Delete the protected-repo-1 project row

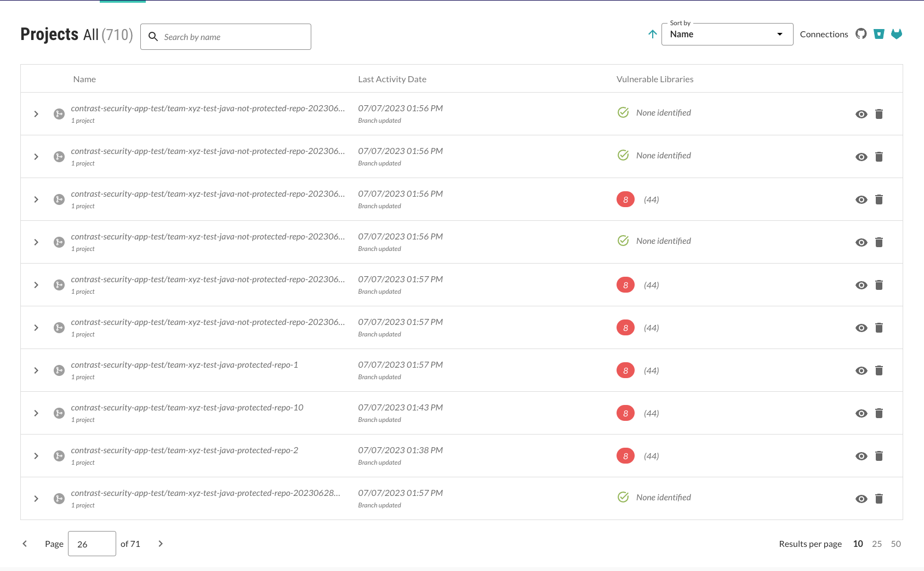(879, 370)
